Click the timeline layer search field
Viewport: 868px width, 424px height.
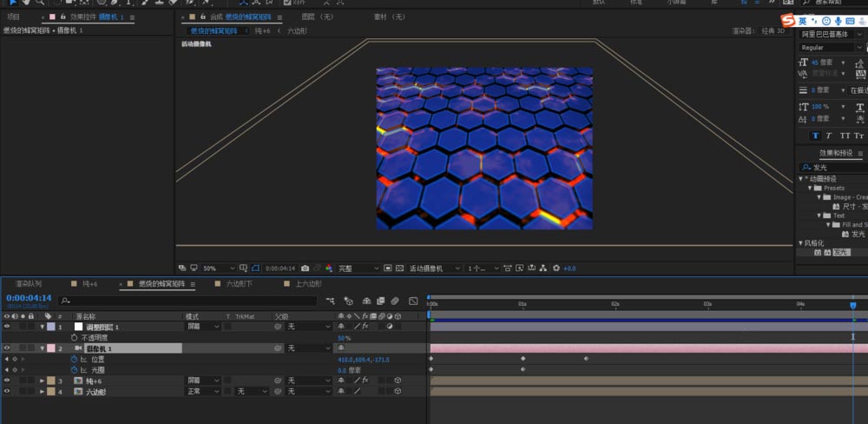click(187, 301)
